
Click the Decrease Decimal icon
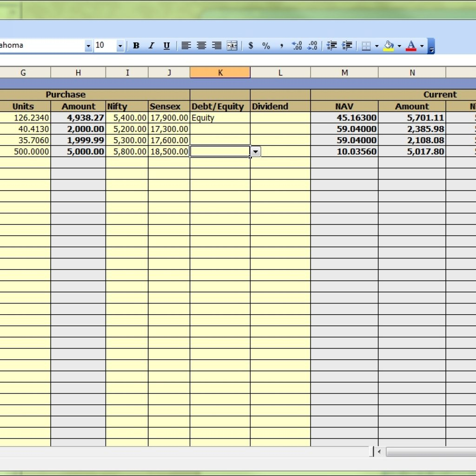[x=313, y=46]
